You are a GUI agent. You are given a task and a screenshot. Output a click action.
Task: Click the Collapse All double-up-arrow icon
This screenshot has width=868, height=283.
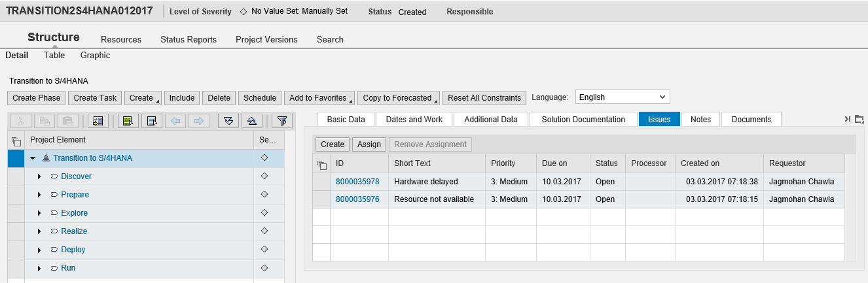click(251, 121)
